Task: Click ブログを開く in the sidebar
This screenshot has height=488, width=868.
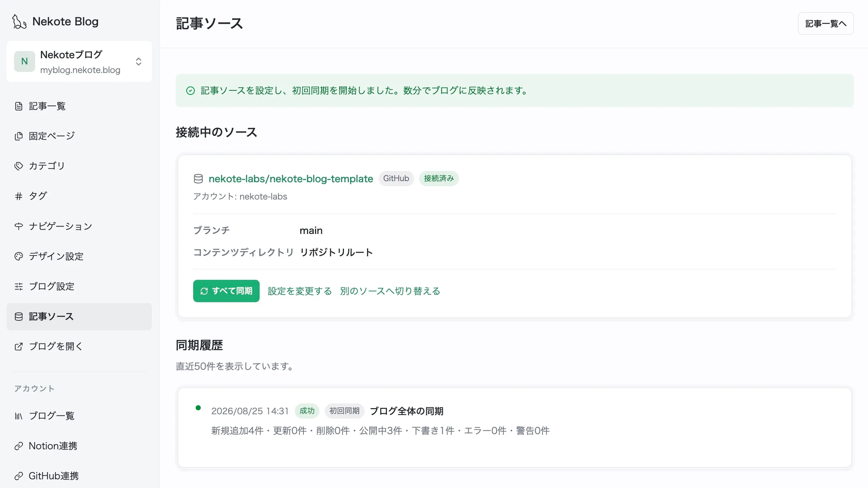Action: (x=79, y=346)
